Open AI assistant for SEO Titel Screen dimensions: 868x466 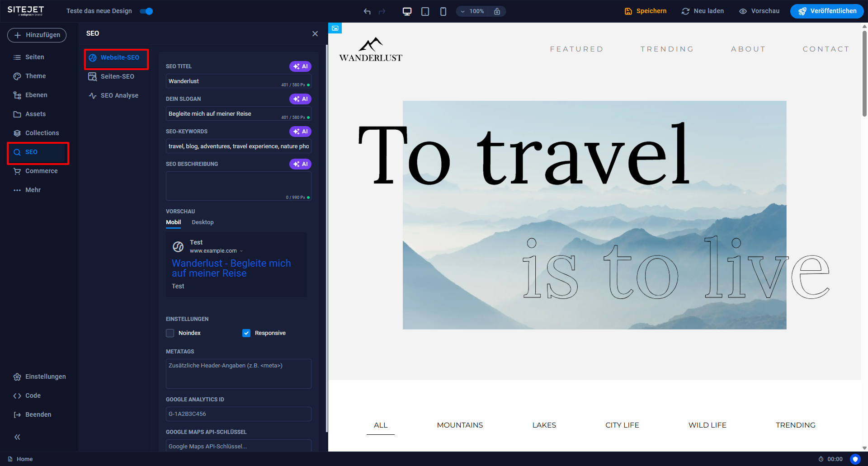point(300,66)
